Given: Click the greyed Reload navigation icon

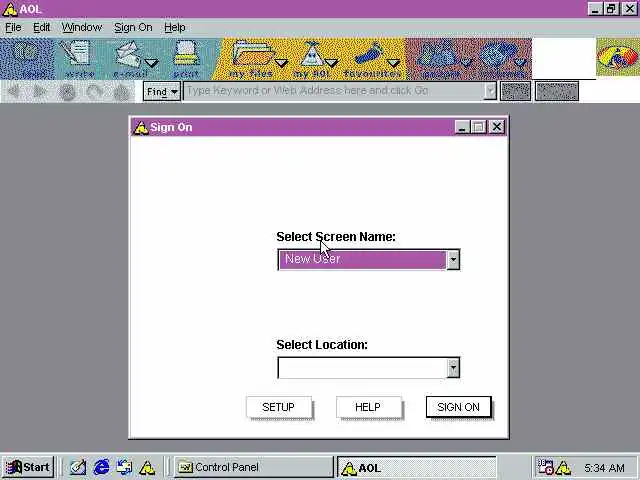Looking at the screenshot, I should click(94, 92).
